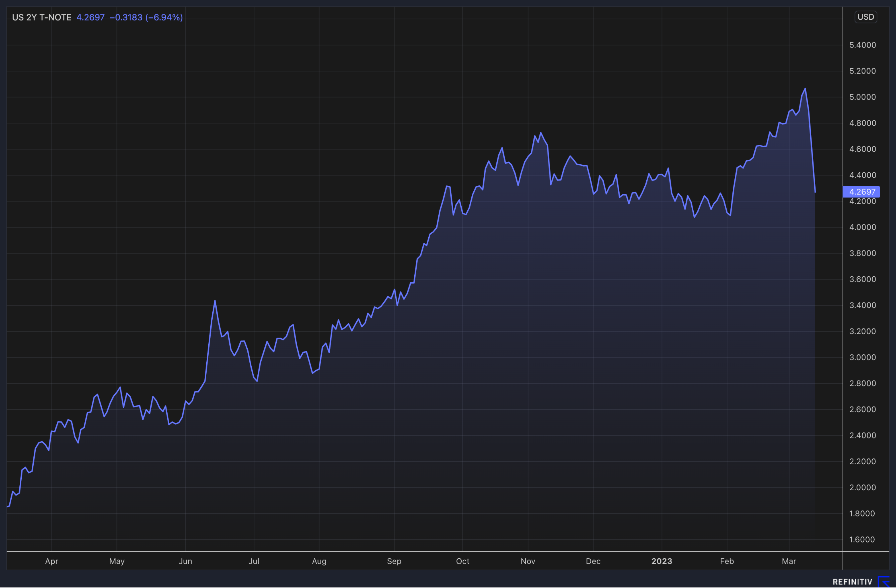
Task: Click the Feb date axis label
Action: [x=727, y=561]
